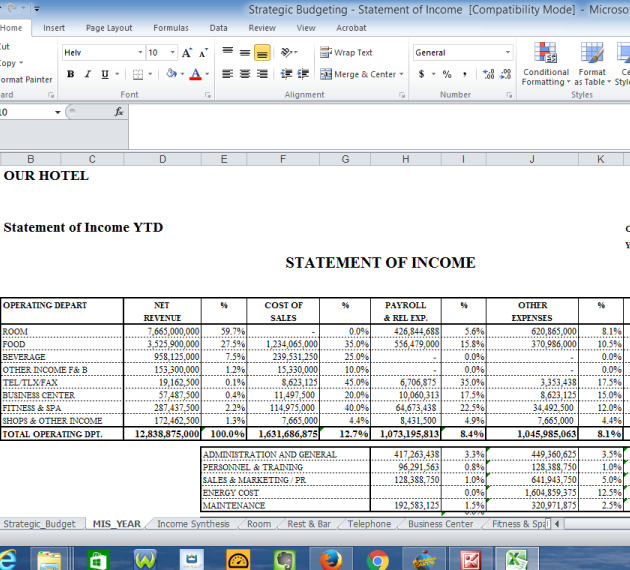
Task: Open the Acrobat ribbon tab
Action: point(351,28)
